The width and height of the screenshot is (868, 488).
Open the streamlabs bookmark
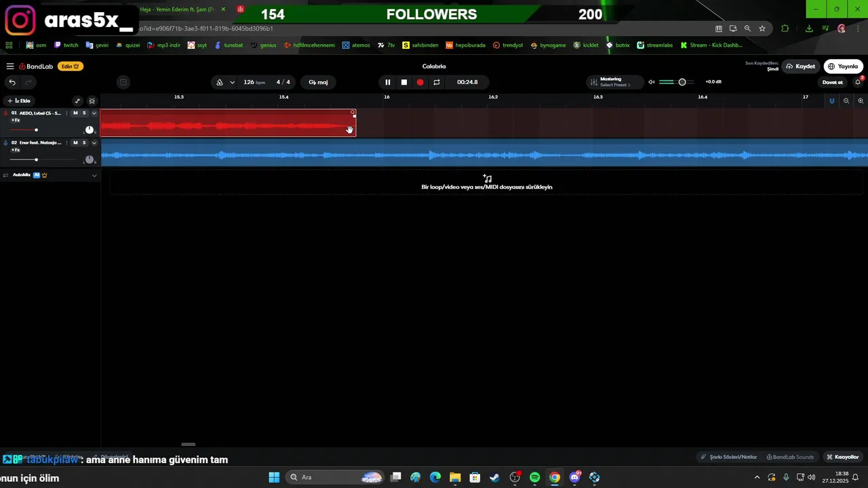[655, 45]
